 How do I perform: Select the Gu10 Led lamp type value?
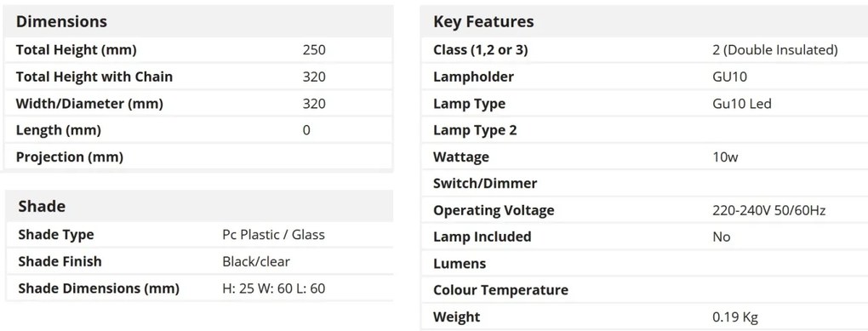point(742,104)
